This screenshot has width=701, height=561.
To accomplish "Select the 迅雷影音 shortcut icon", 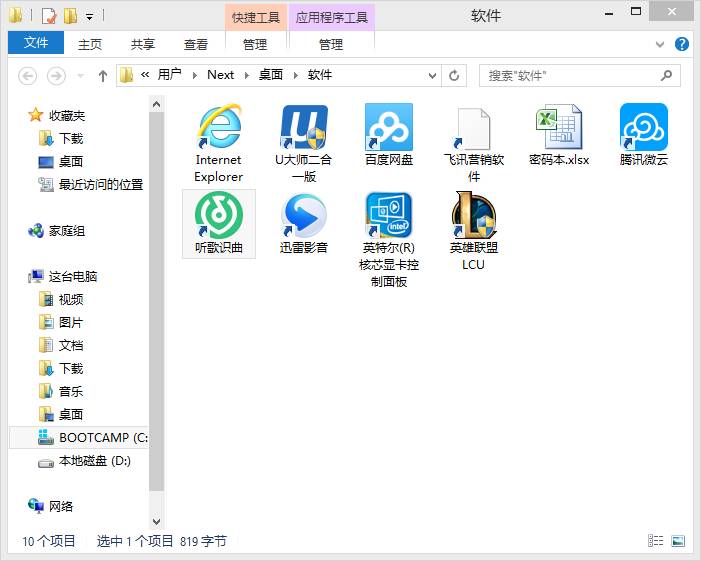I will (x=304, y=224).
